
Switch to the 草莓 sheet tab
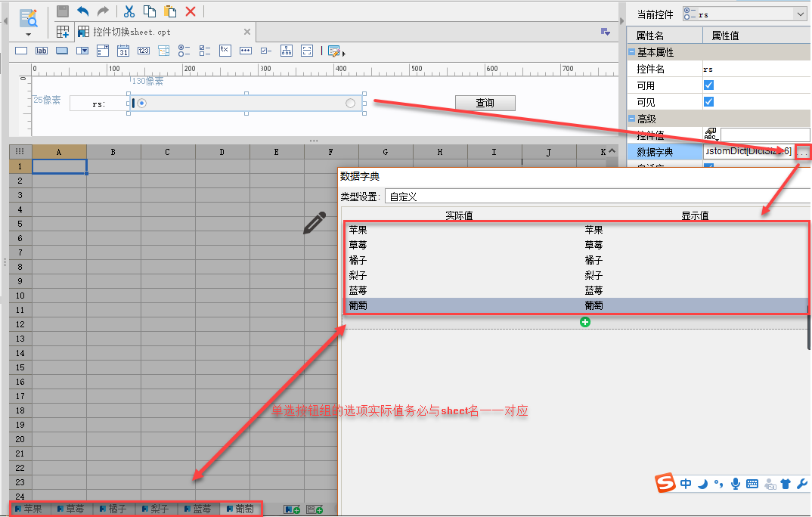[71, 509]
